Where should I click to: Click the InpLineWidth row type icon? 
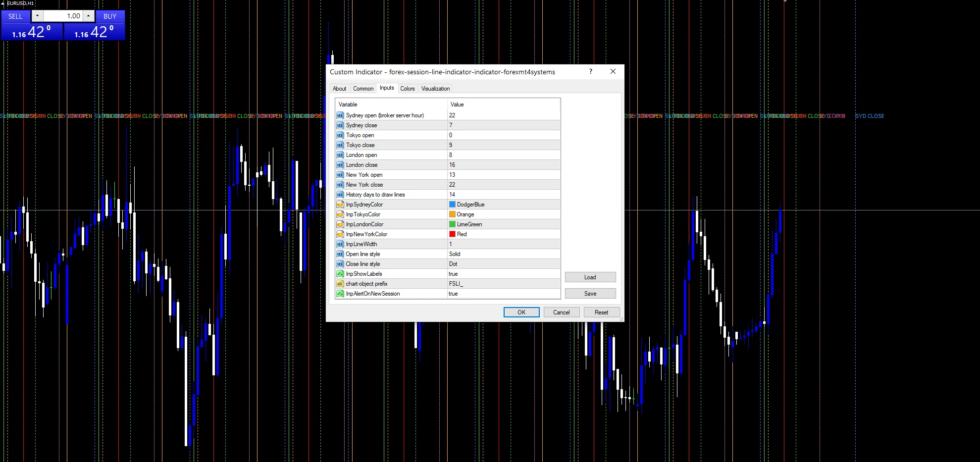tap(340, 244)
